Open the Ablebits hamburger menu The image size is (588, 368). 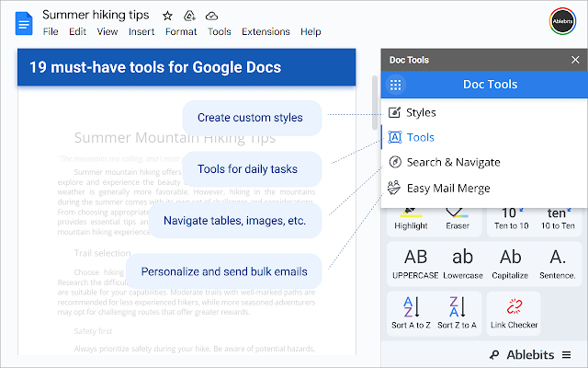(x=566, y=354)
